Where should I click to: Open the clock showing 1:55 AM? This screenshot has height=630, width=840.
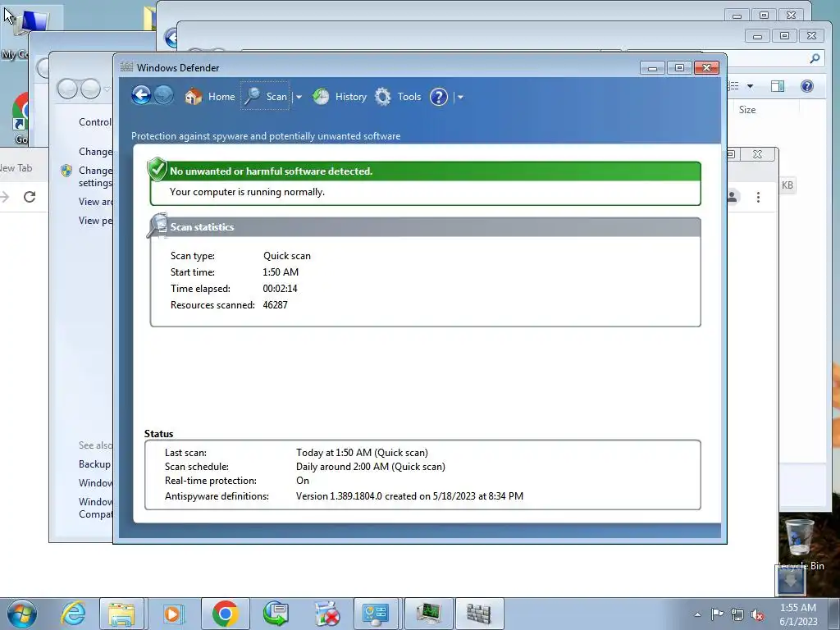point(798,614)
